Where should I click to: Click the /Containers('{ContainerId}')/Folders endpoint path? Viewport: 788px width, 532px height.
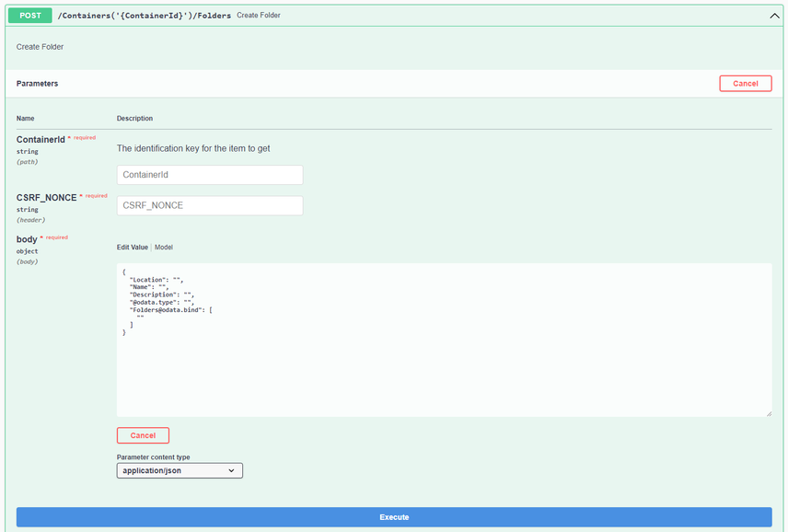click(145, 16)
